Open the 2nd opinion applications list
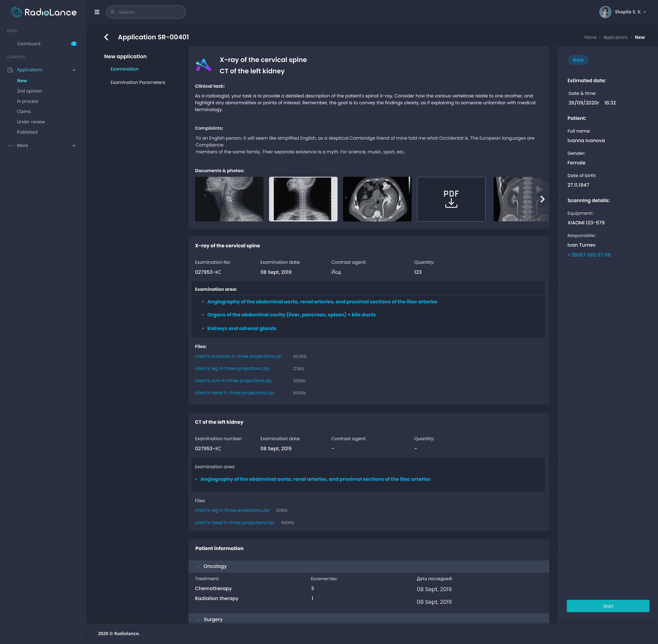The height and width of the screenshot is (644, 658). tap(29, 91)
